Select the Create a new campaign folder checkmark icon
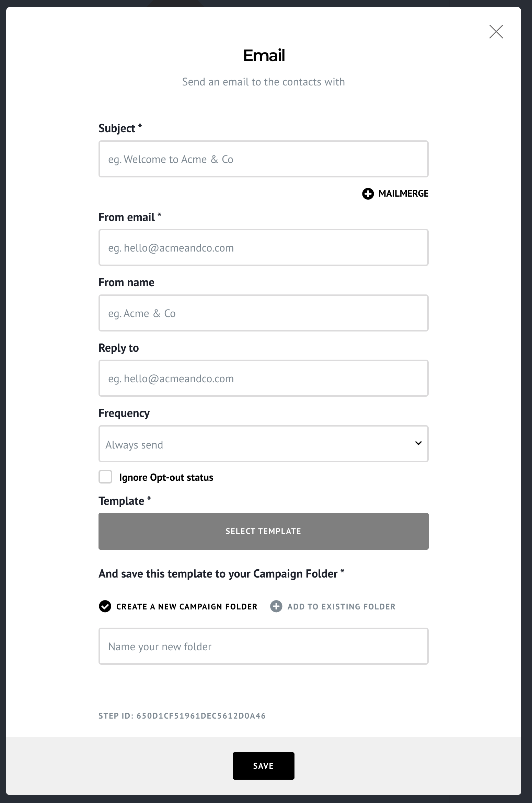This screenshot has height=803, width=532. pyautogui.click(x=105, y=606)
